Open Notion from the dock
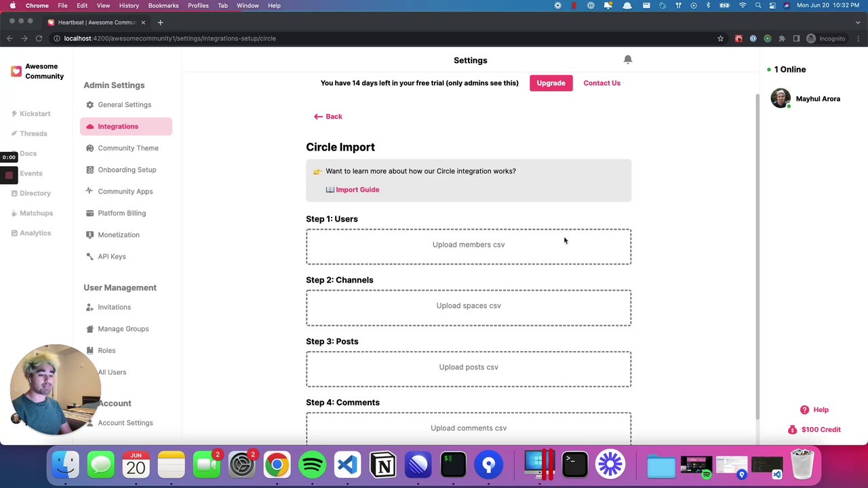 pyautogui.click(x=382, y=465)
